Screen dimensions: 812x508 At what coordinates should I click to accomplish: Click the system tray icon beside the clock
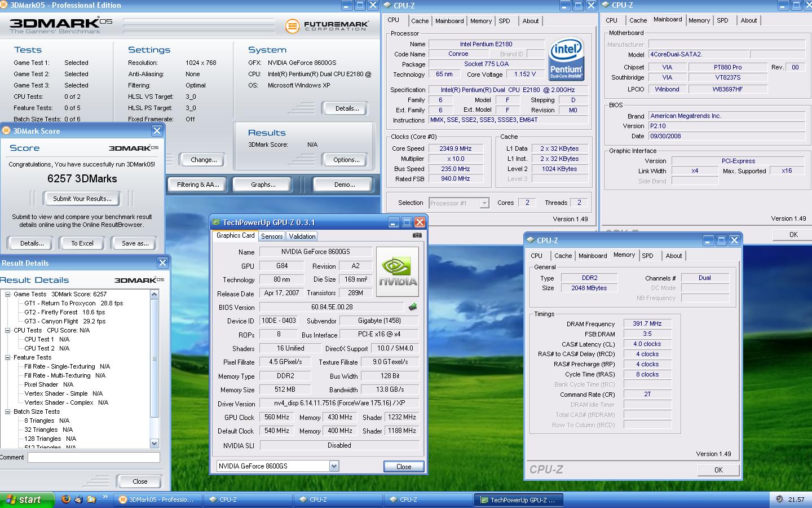pyautogui.click(x=779, y=499)
